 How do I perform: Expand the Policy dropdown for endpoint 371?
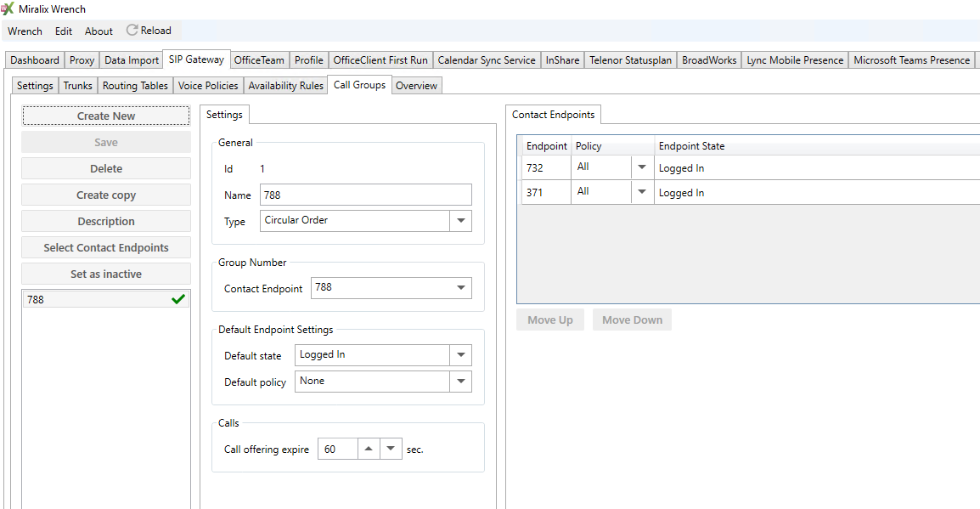point(641,192)
